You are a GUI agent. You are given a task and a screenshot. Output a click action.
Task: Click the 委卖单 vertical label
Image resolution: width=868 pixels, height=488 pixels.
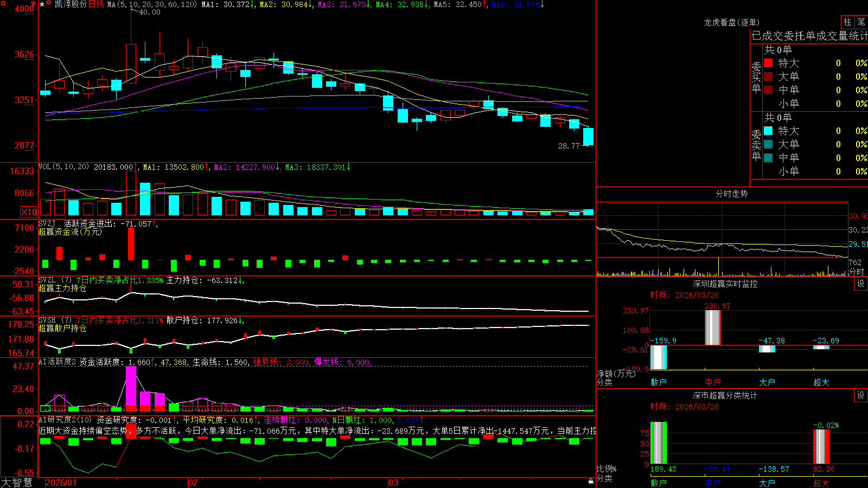tap(756, 145)
